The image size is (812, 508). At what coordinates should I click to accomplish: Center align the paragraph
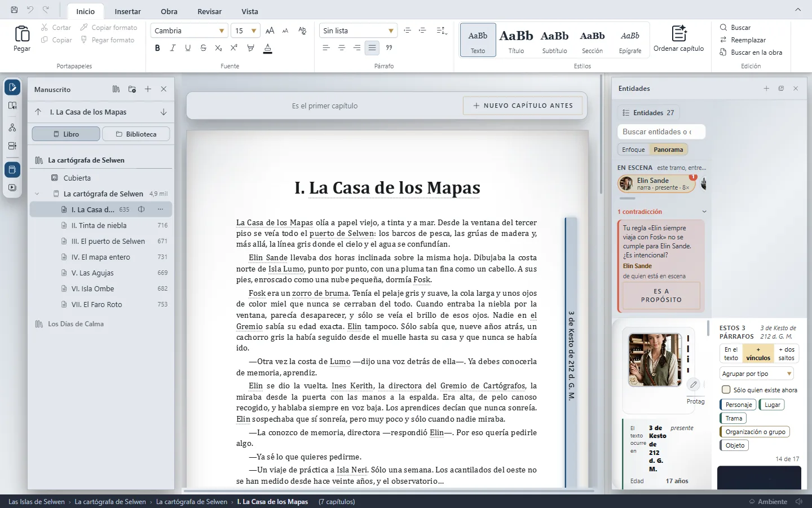tap(341, 48)
